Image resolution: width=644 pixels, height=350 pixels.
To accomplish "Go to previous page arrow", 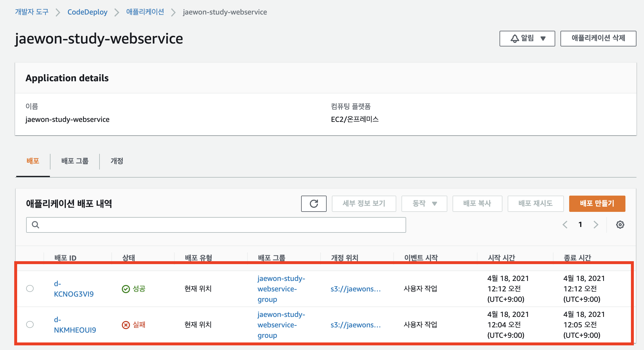I will tap(565, 225).
